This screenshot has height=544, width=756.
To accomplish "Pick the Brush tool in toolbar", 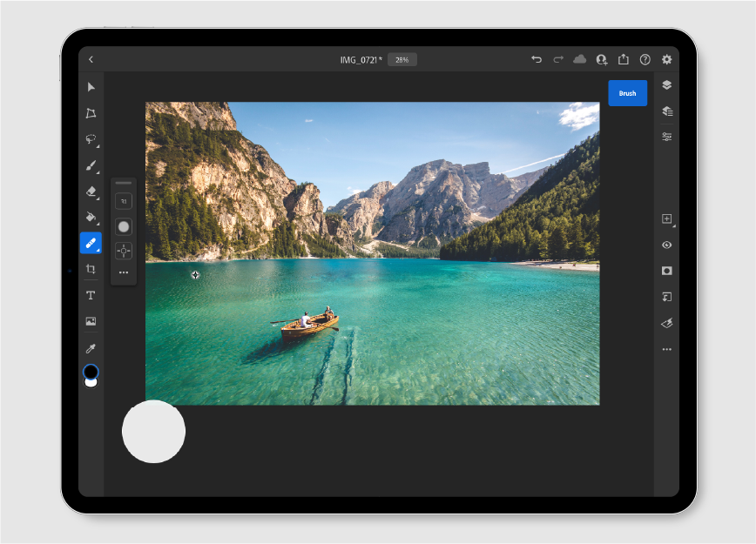I will coord(91,165).
